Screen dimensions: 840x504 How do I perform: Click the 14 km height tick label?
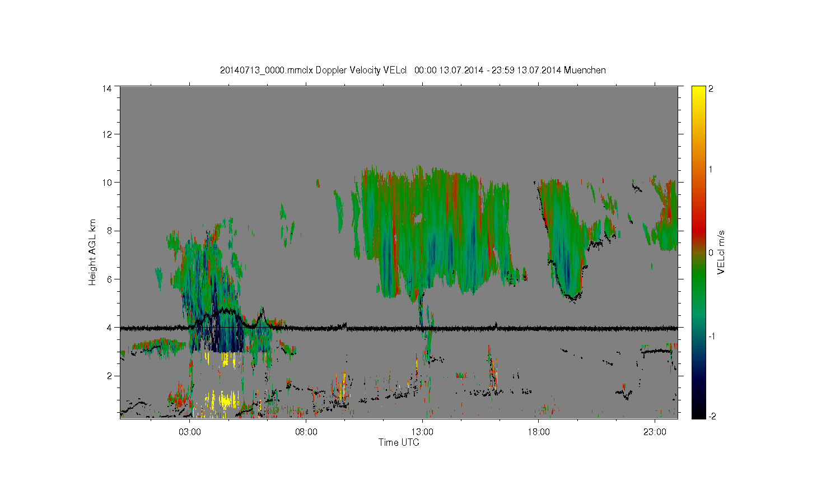click(107, 88)
